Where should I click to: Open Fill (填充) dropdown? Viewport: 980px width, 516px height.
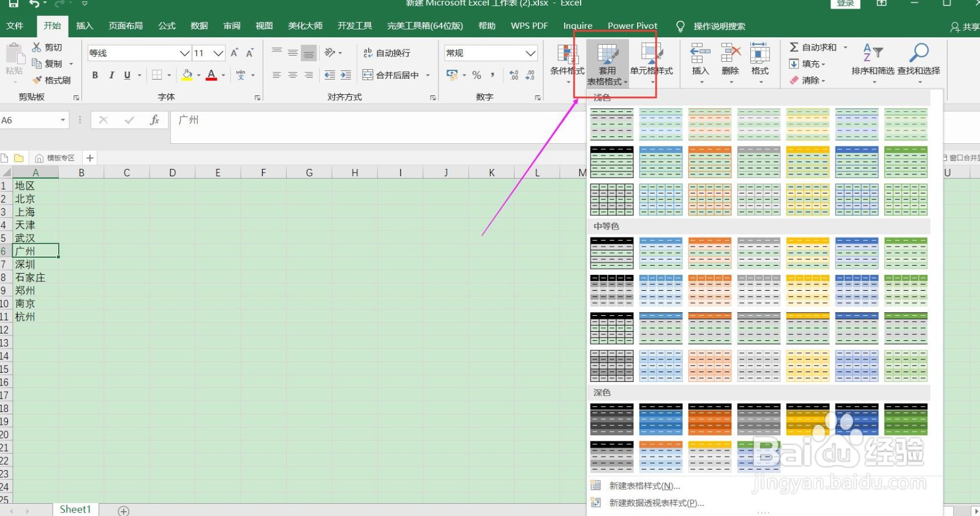click(807, 64)
